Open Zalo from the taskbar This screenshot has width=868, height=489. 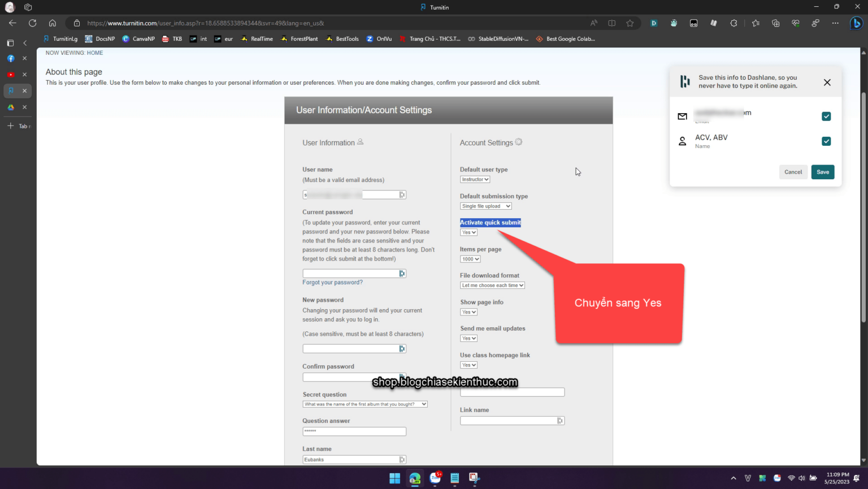click(x=435, y=478)
